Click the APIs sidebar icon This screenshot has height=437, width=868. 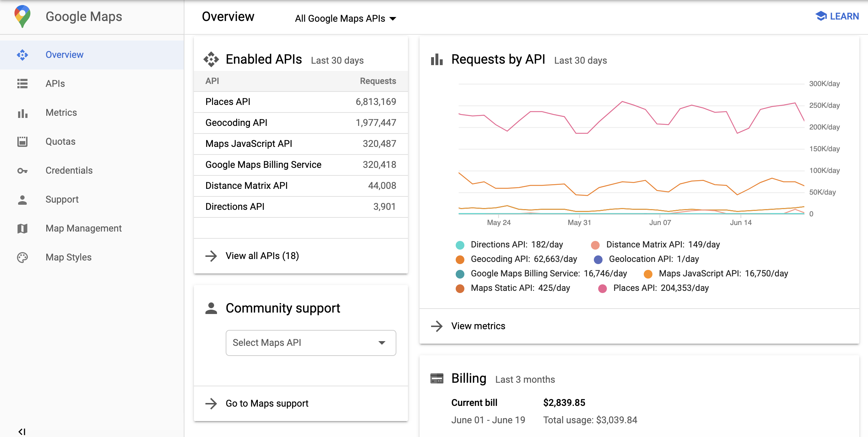pos(23,83)
